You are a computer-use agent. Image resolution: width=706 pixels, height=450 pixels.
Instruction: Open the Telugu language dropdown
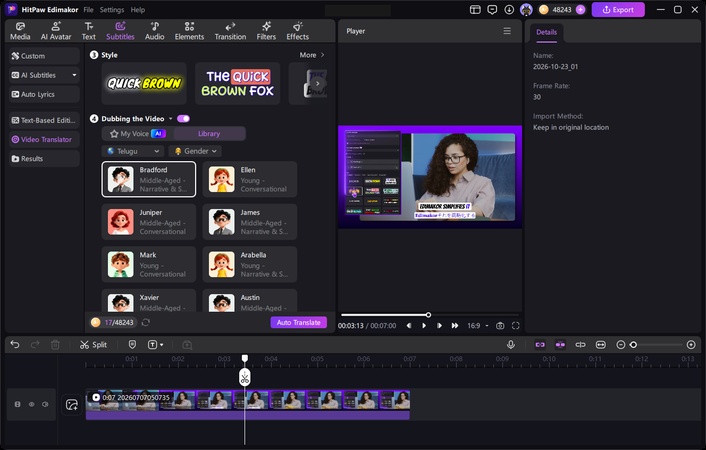pos(133,151)
